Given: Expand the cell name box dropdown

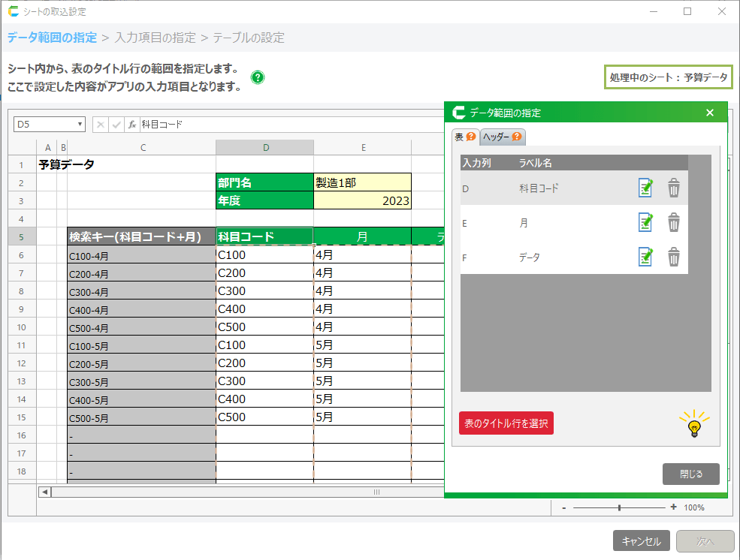Looking at the screenshot, I should tap(80, 125).
